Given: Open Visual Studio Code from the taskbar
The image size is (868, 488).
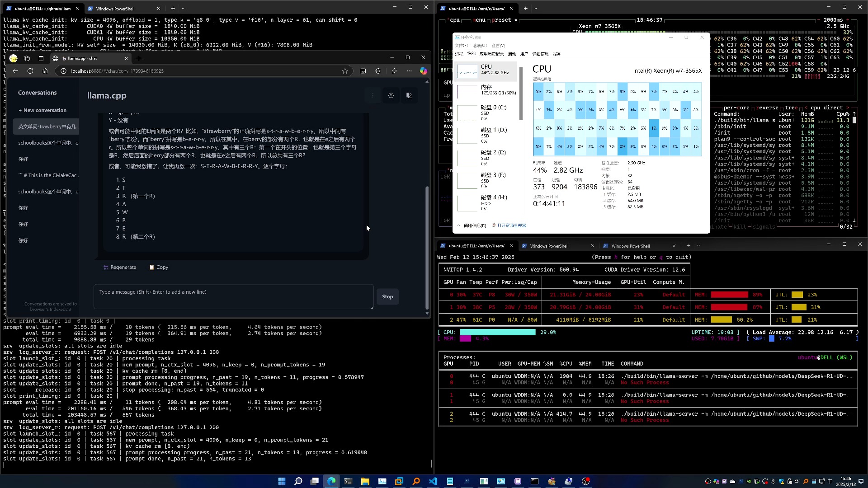Looking at the screenshot, I should (433, 481).
